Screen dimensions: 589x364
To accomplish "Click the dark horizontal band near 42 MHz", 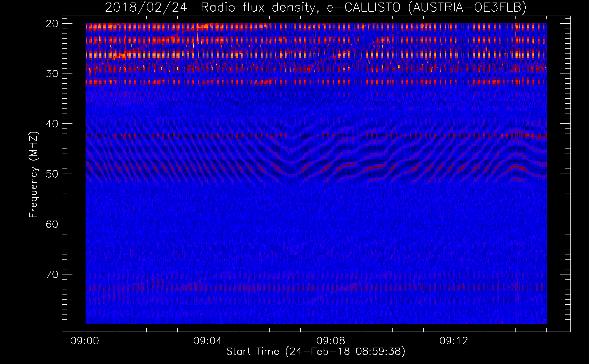I will pos(316,136).
